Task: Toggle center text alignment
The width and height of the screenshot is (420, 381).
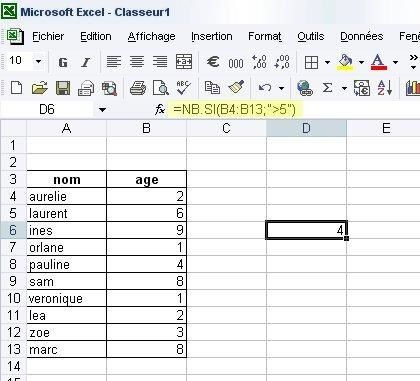Action: 137,62
